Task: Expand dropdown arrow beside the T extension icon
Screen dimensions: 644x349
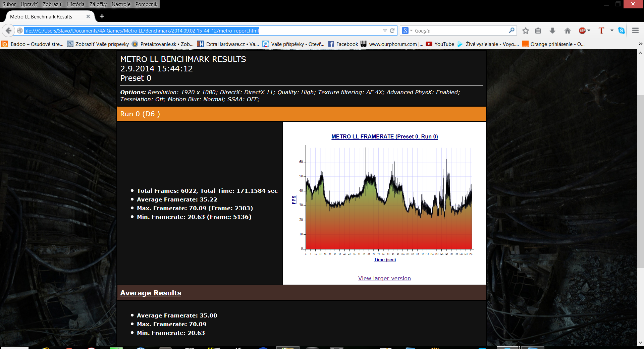Action: [x=612, y=31]
